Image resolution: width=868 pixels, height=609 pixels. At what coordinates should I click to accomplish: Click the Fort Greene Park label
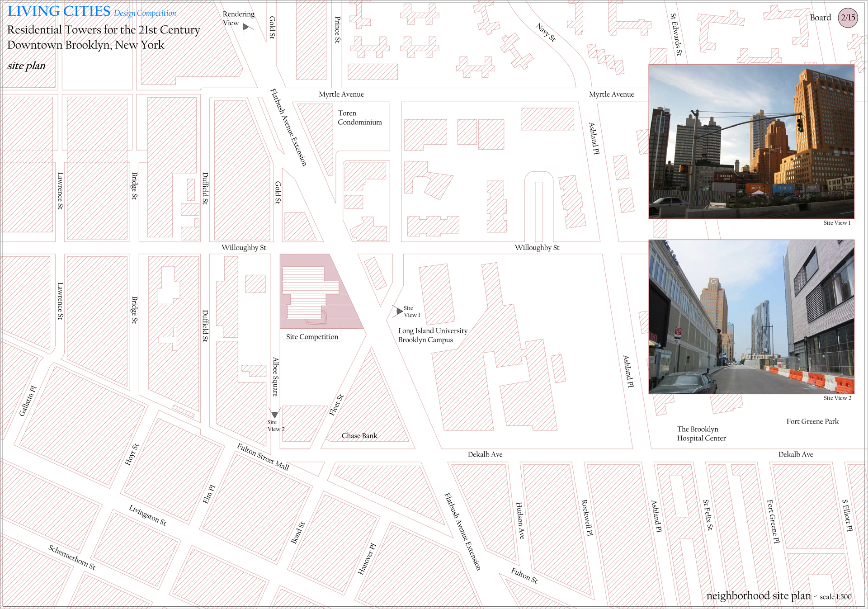812,421
